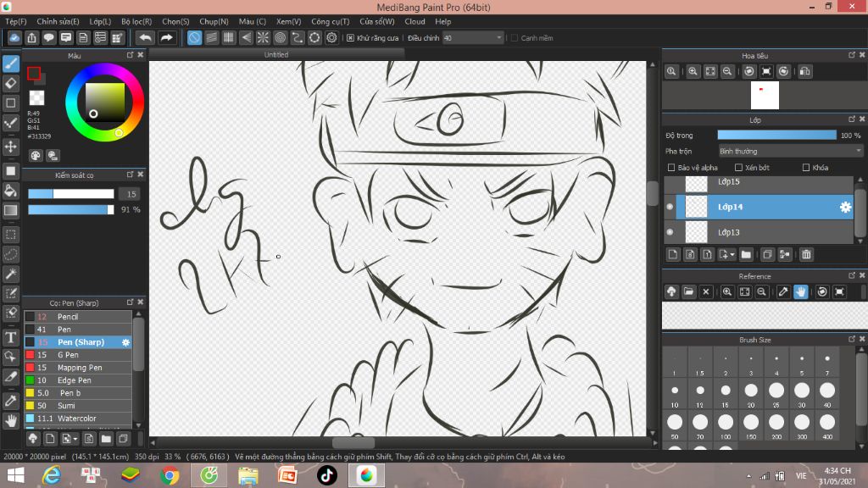Image resolution: width=868 pixels, height=488 pixels.
Task: Select the Edge Pen brush
Action: tap(77, 380)
